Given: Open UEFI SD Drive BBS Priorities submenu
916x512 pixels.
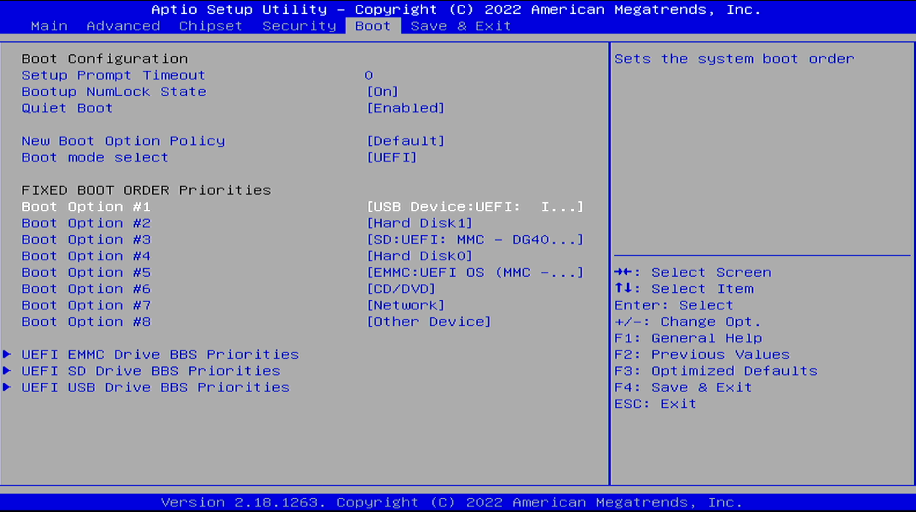Looking at the screenshot, I should click(151, 371).
